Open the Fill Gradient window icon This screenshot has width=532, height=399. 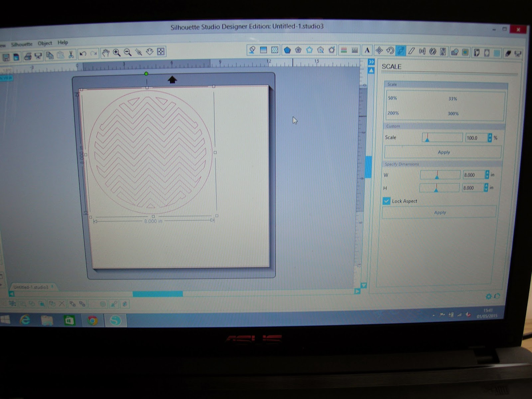264,50
